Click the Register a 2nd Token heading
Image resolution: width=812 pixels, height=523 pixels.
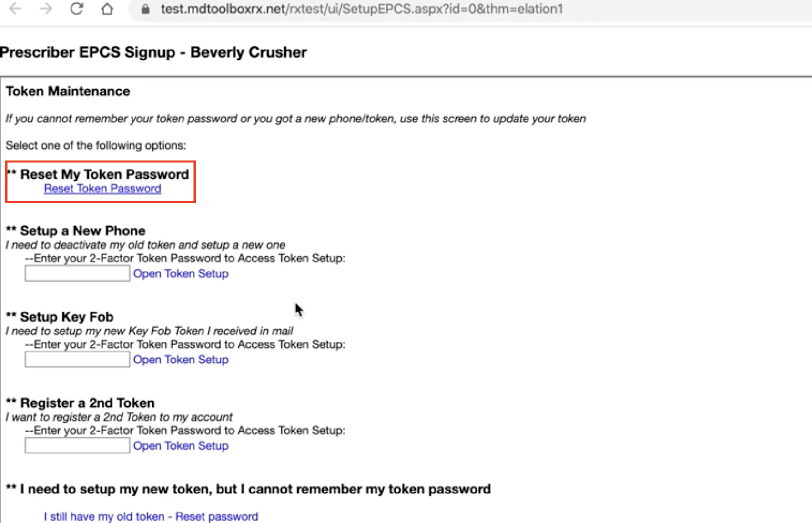click(x=80, y=403)
